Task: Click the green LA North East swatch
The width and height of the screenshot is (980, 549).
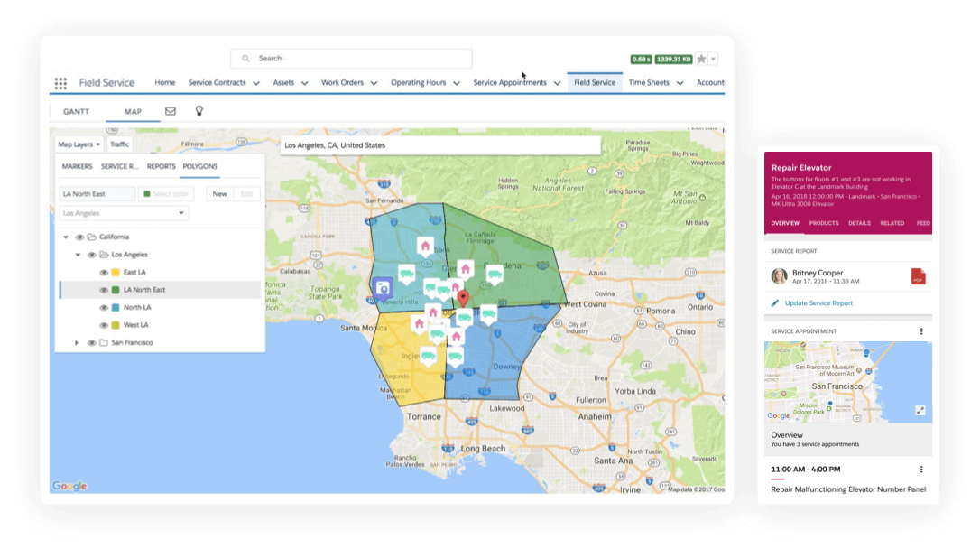Action: tap(116, 290)
